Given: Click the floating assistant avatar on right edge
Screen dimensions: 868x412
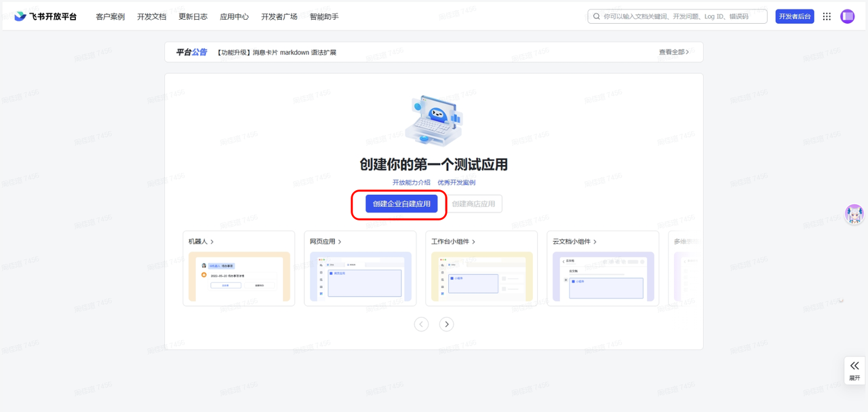Looking at the screenshot, I should point(854,214).
